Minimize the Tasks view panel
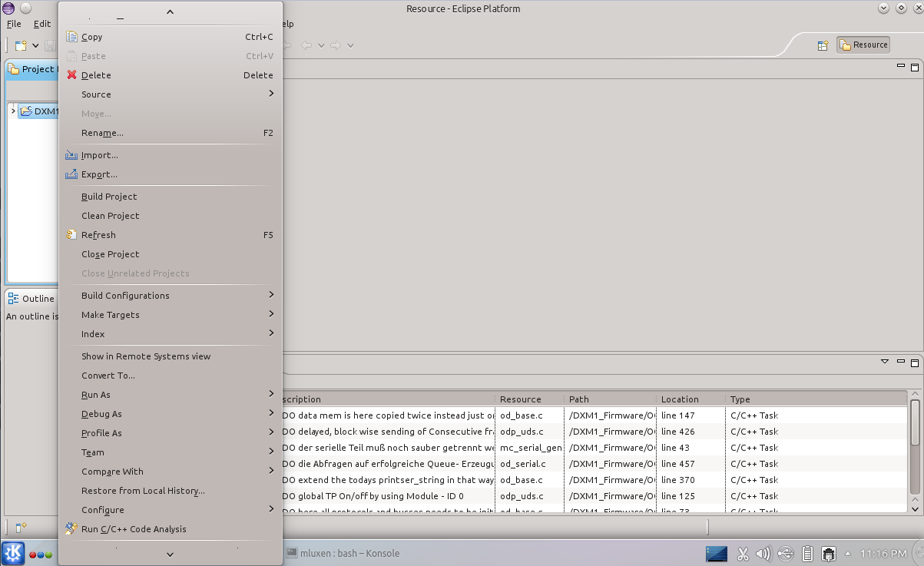This screenshot has width=924, height=566. [x=901, y=362]
